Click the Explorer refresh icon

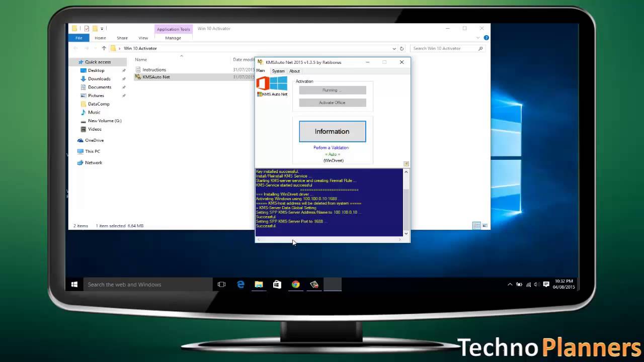401,49
